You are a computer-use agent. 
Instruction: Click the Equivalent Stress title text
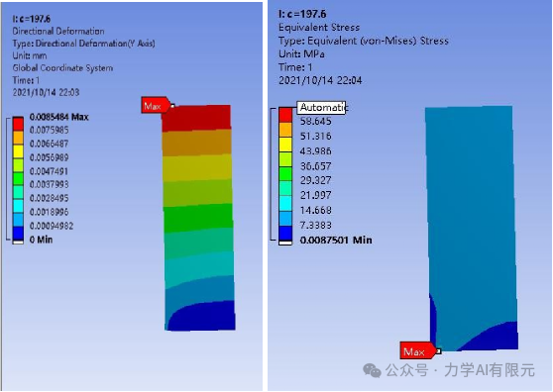click(319, 27)
